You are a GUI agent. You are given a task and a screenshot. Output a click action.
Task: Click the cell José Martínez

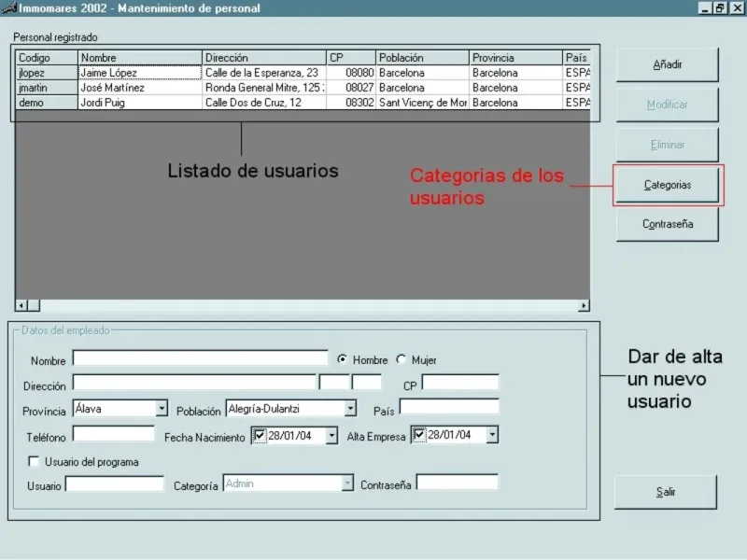(x=139, y=88)
